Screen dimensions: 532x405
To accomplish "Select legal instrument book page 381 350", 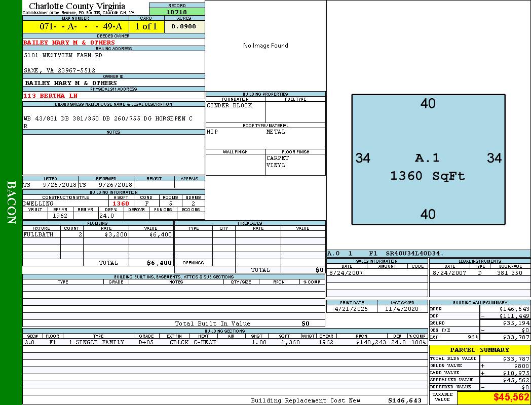I will 509,273.
